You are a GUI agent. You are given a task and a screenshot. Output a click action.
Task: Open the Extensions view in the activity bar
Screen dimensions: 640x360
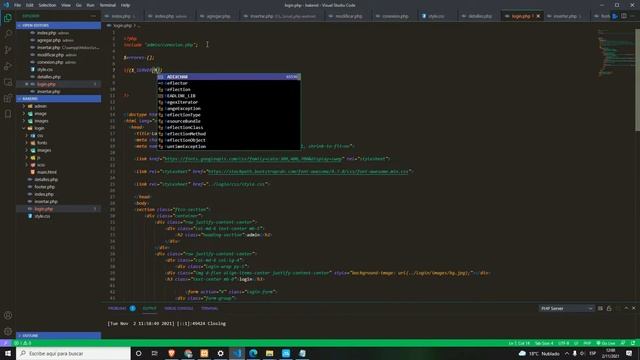click(8, 98)
